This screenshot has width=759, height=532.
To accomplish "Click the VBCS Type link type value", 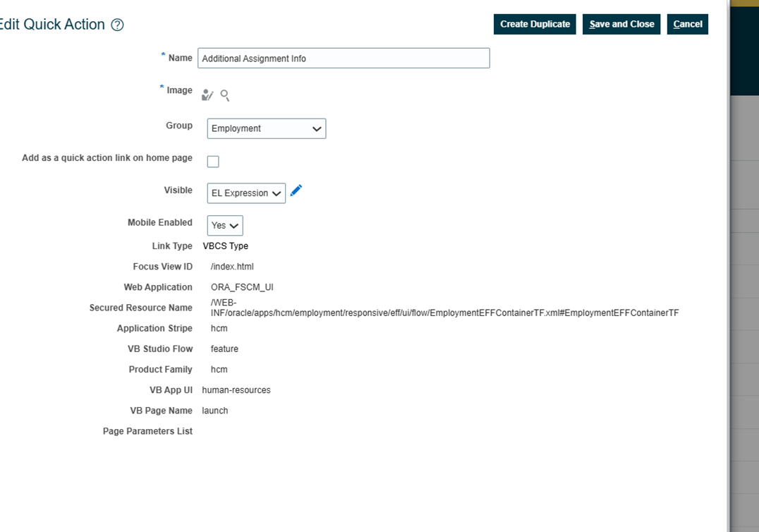I will (226, 246).
